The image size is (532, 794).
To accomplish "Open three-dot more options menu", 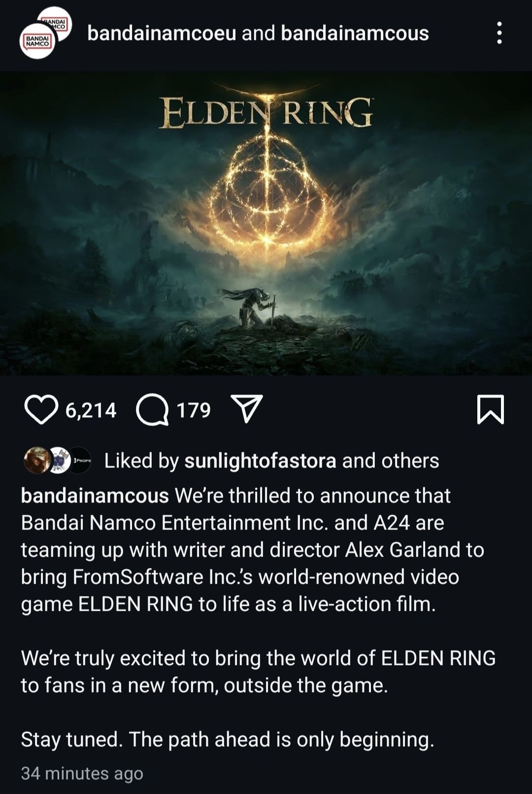I will [499, 33].
